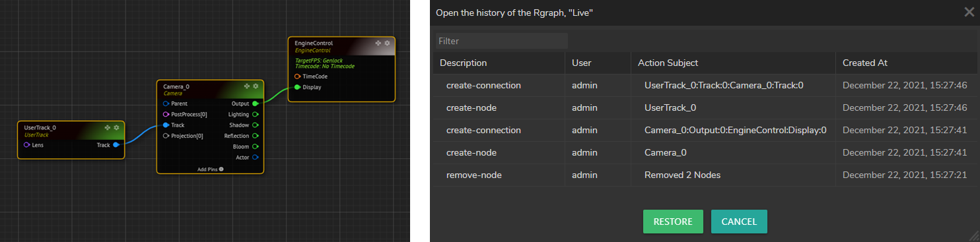Click the Cancel button
This screenshot has width=980, height=242.
tap(739, 222)
